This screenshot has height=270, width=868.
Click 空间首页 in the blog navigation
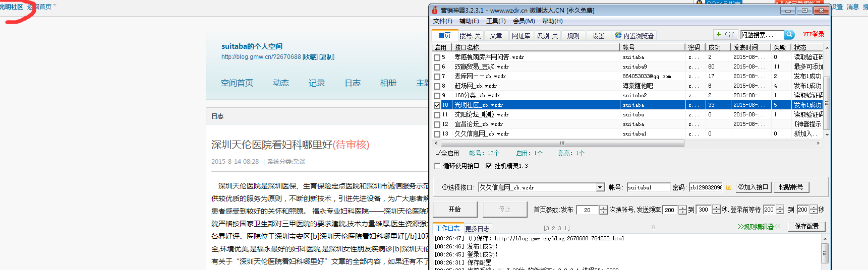click(x=237, y=83)
